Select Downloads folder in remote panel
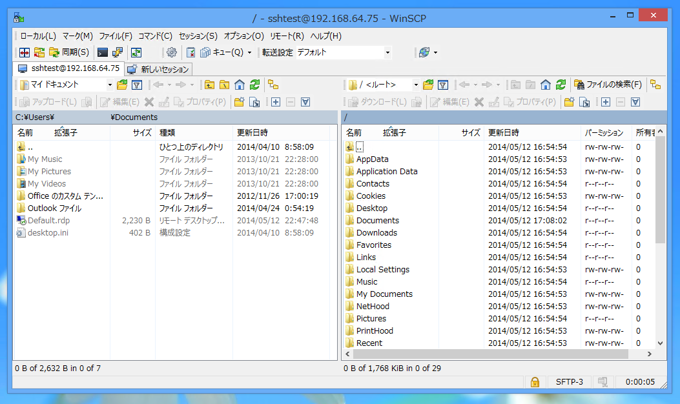Image resolution: width=680 pixels, height=404 pixels. tap(371, 233)
